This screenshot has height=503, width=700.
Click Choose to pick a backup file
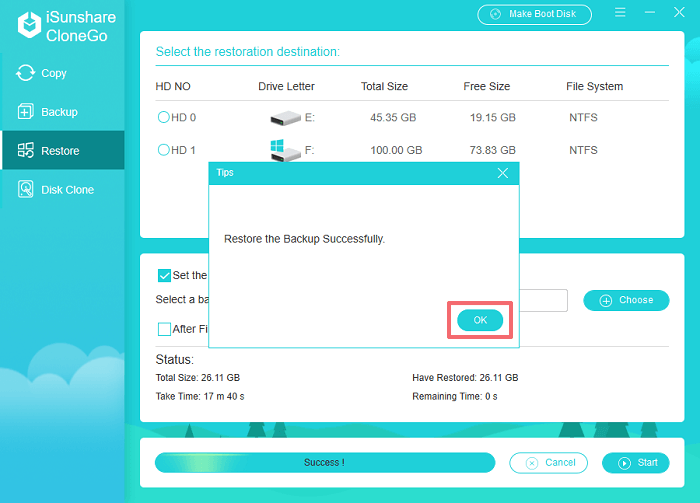point(626,300)
